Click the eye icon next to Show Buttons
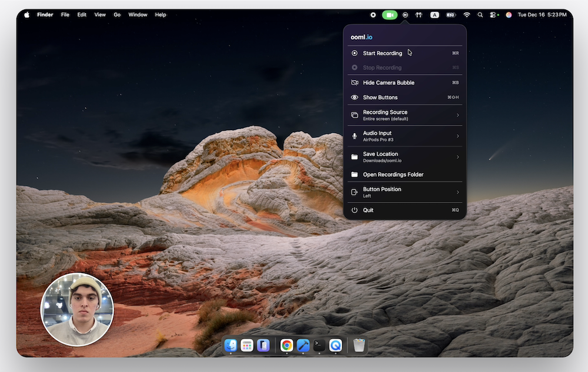 [x=355, y=97]
